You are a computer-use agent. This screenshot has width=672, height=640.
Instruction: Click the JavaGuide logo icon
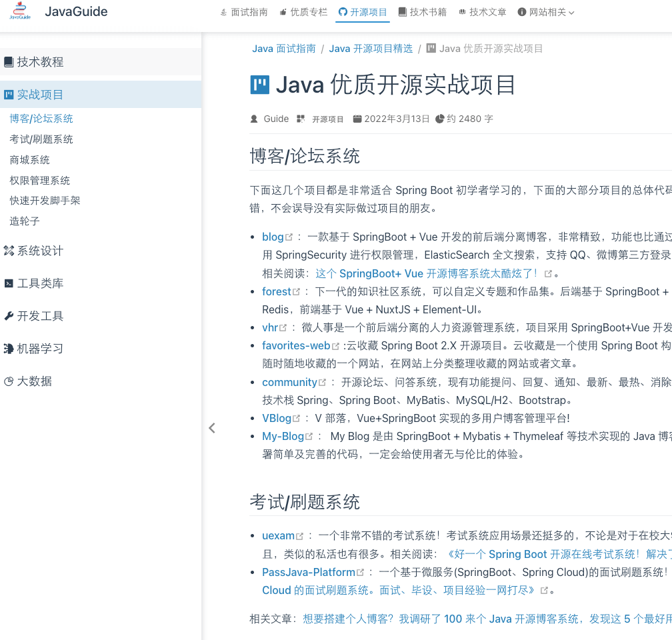19,11
